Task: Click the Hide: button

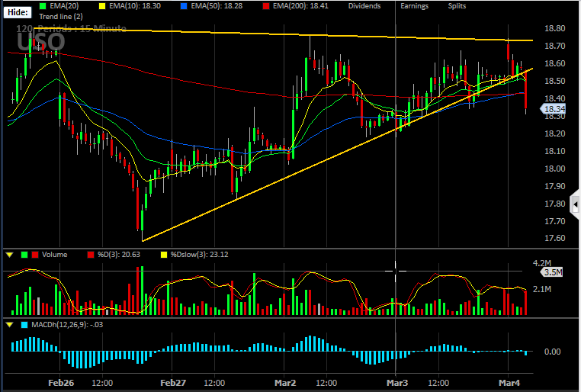Action: (18, 12)
